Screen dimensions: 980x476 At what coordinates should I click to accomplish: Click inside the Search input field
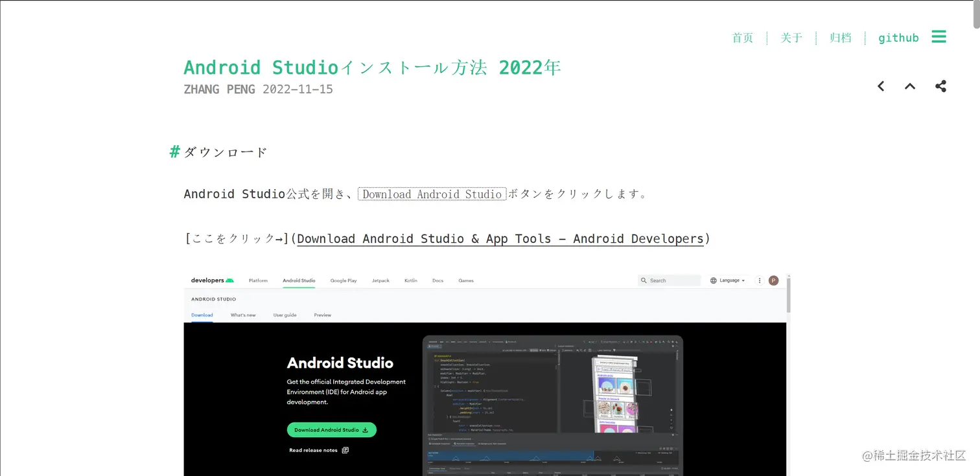click(x=671, y=280)
